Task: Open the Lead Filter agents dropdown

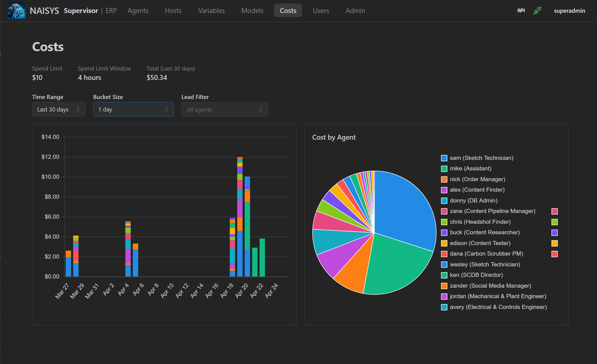Action: pos(224,109)
